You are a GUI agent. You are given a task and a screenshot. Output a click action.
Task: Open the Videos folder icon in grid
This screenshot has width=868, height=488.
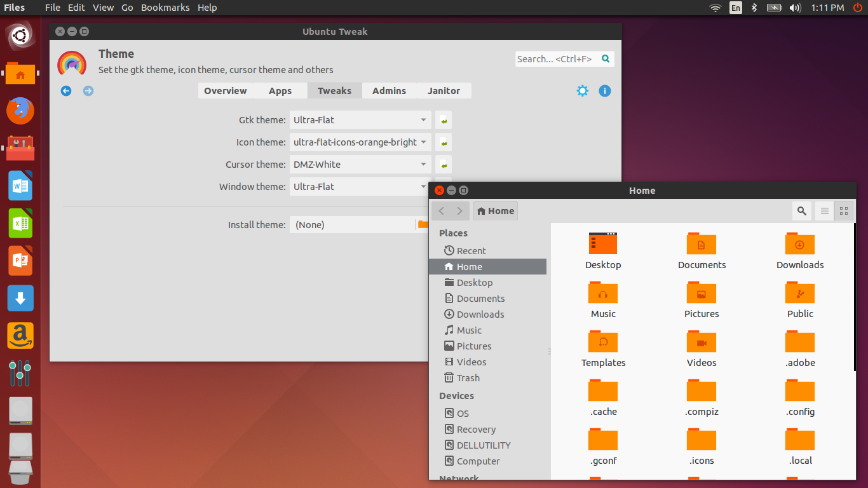tap(702, 341)
